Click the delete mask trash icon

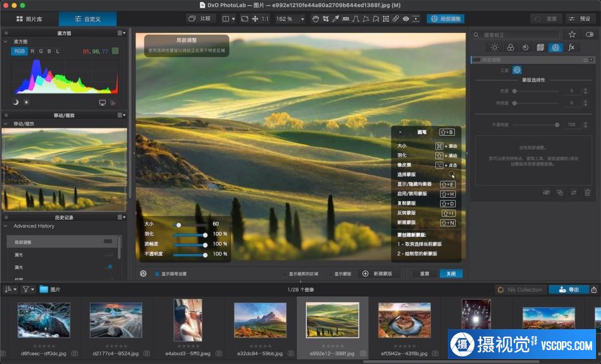pyautogui.click(x=587, y=193)
